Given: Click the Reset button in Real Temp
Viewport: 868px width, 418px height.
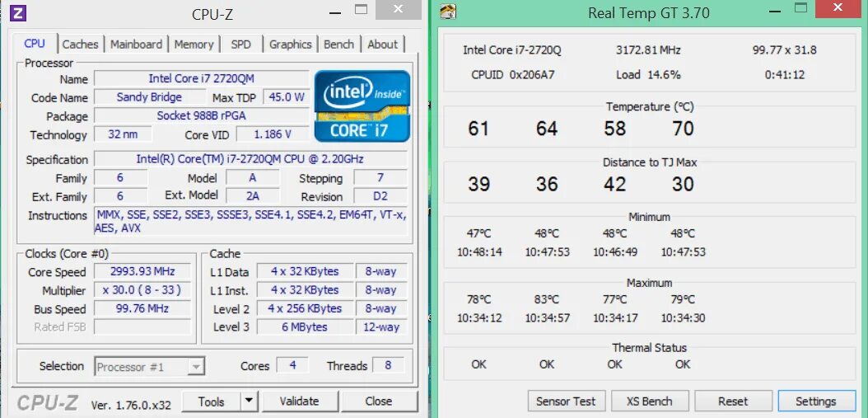Looking at the screenshot, I should click(x=733, y=401).
